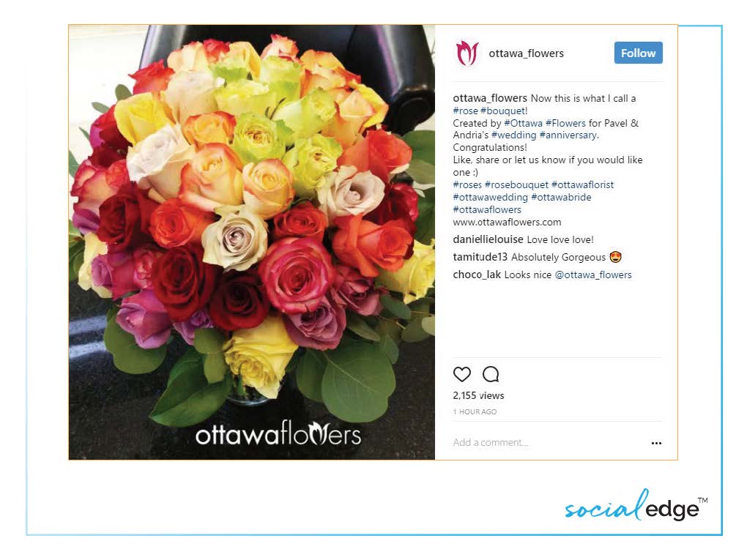The image size is (747, 560).
Task: Open the #rose hashtag
Action: [x=466, y=111]
